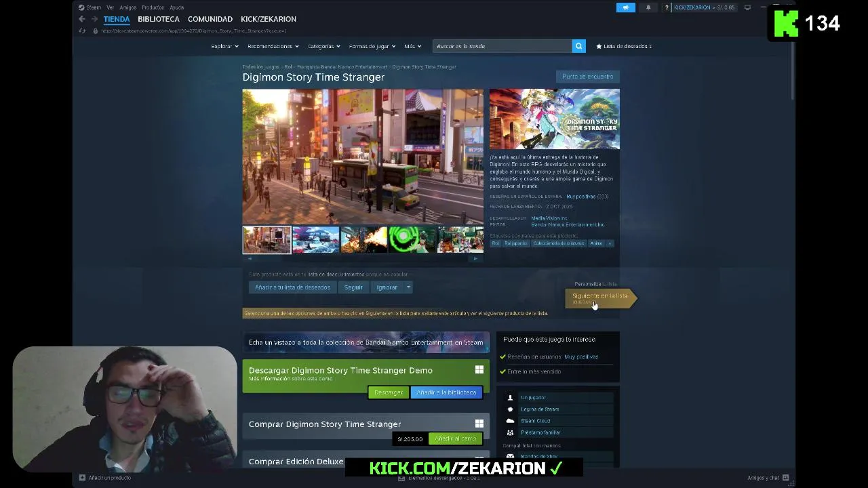Click the family sharing people icon
The height and width of the screenshot is (488, 868).
[510, 432]
